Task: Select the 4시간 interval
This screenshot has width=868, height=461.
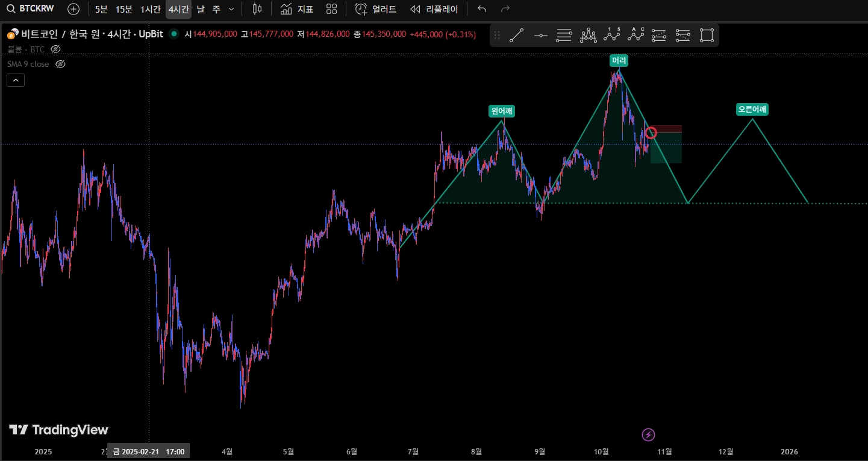Action: (178, 9)
